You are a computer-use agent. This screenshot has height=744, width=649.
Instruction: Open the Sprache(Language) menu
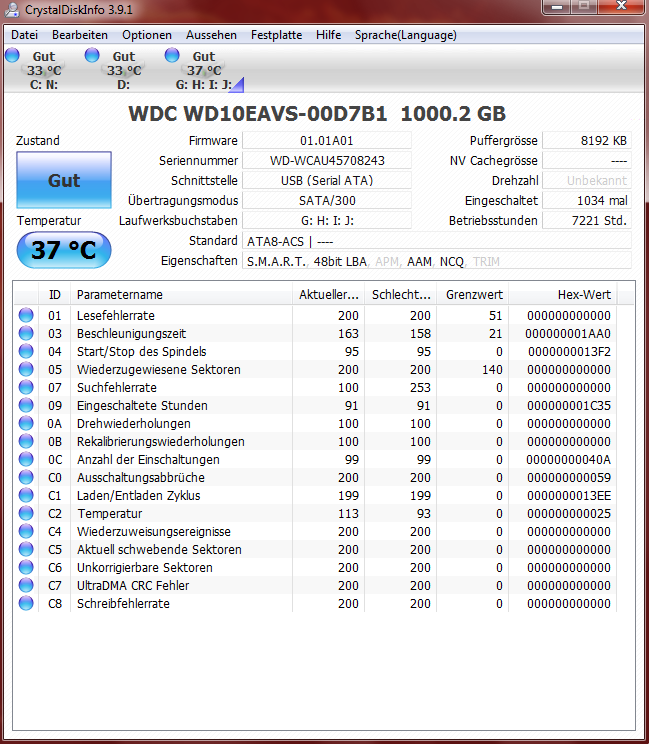(x=406, y=35)
